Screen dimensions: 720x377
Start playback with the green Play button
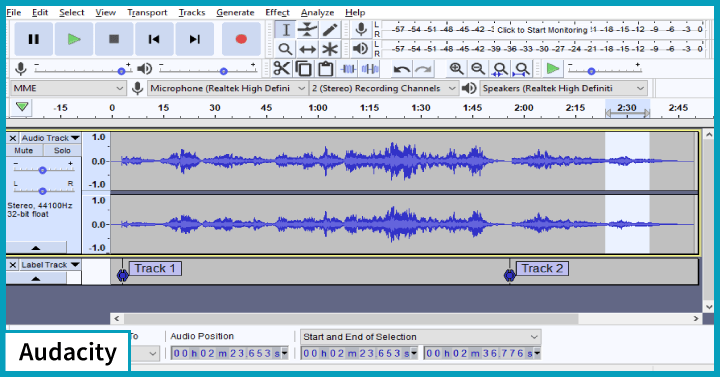[x=74, y=39]
